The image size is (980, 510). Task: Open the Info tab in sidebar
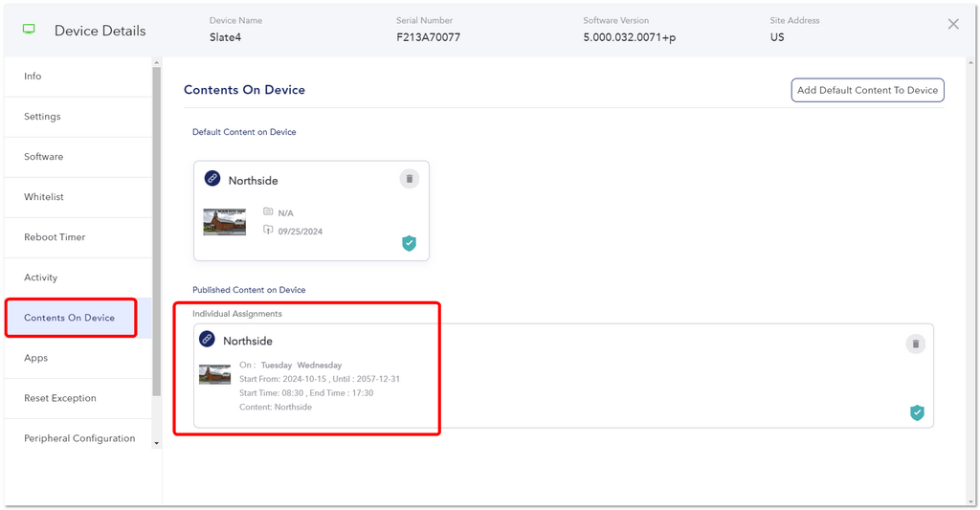coord(78,77)
